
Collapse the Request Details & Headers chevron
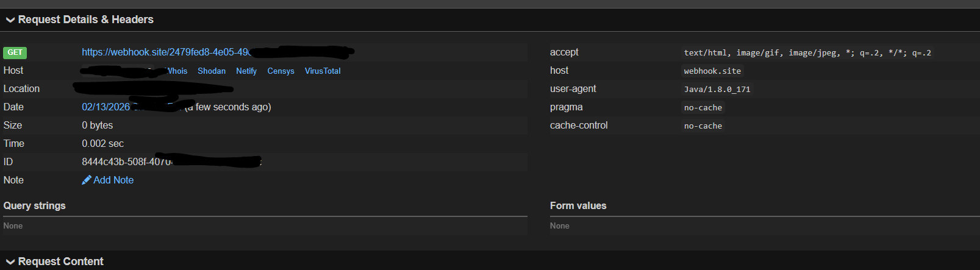tap(10, 20)
